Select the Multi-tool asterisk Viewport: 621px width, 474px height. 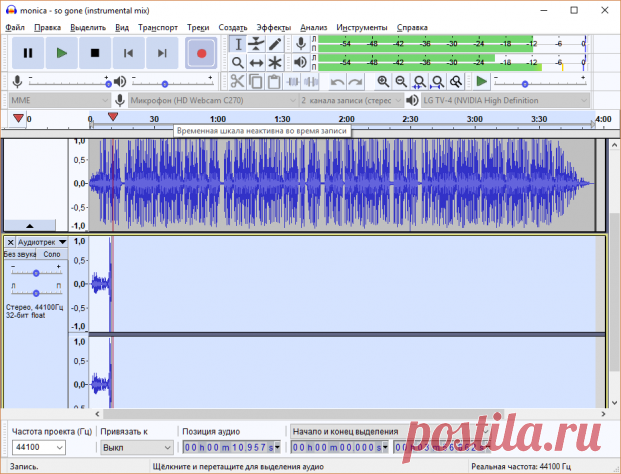pyautogui.click(x=275, y=62)
